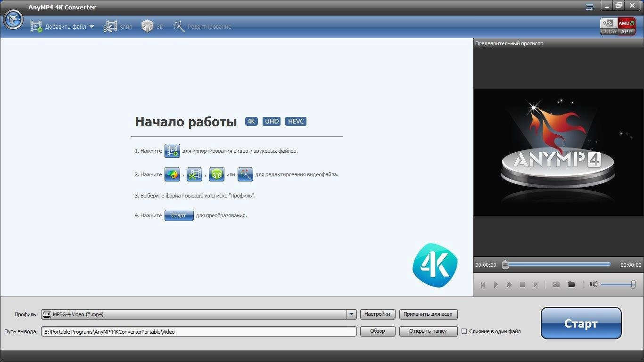Take a snapshot with the camera icon
Image resolution: width=644 pixels, height=362 pixels.
[x=556, y=285]
